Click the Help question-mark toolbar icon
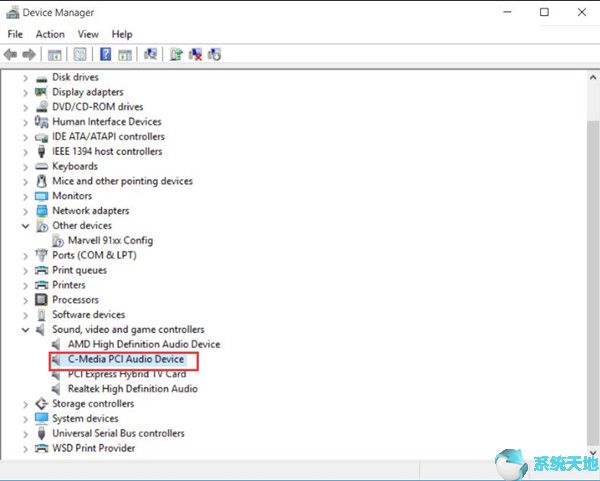 pos(105,54)
